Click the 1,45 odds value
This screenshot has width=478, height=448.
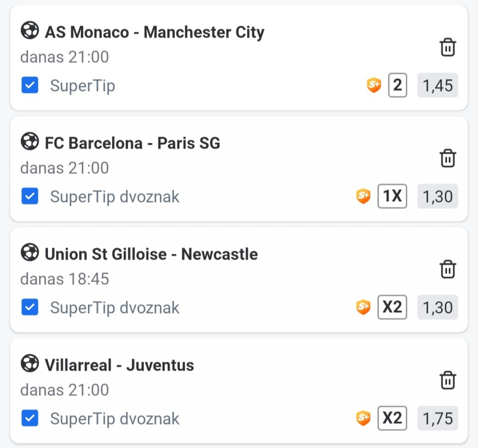(438, 86)
